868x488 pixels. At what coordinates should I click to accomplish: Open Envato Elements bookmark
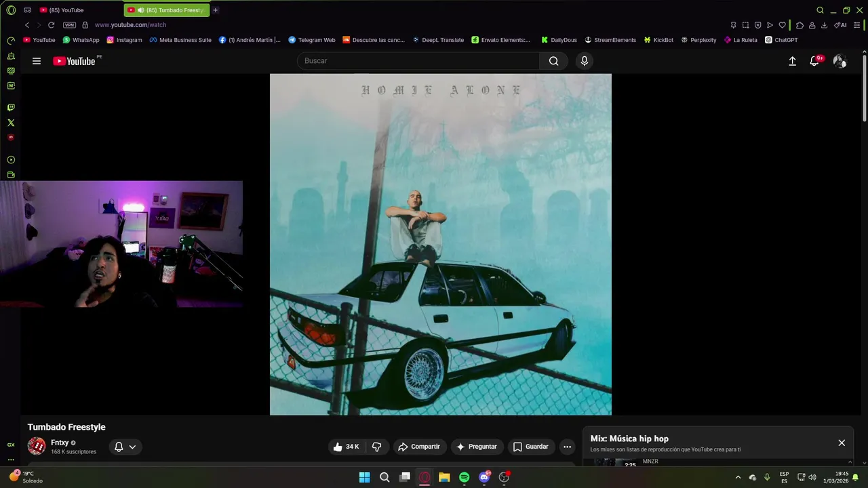(501, 40)
